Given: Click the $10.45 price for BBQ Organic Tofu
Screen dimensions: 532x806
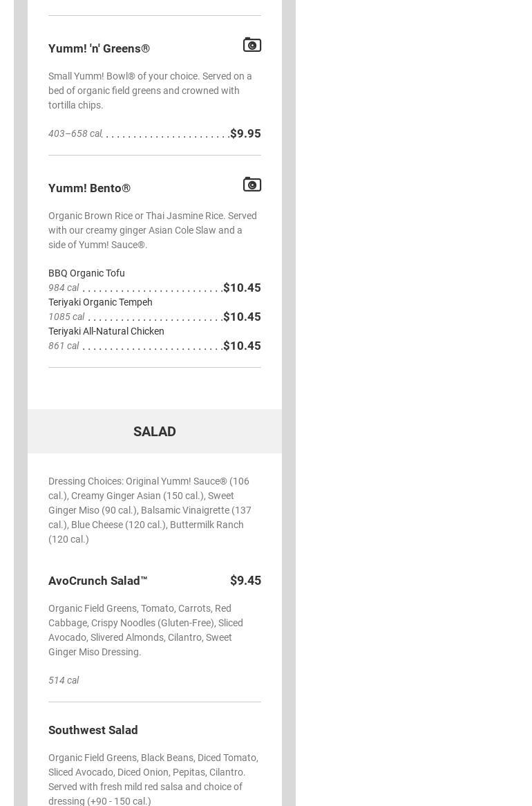Looking at the screenshot, I should 242,288.
